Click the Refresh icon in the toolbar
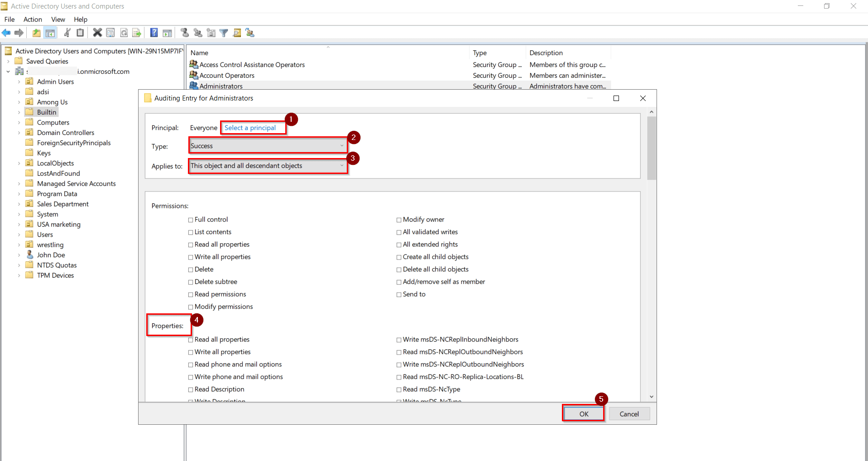868x461 pixels. tap(124, 33)
